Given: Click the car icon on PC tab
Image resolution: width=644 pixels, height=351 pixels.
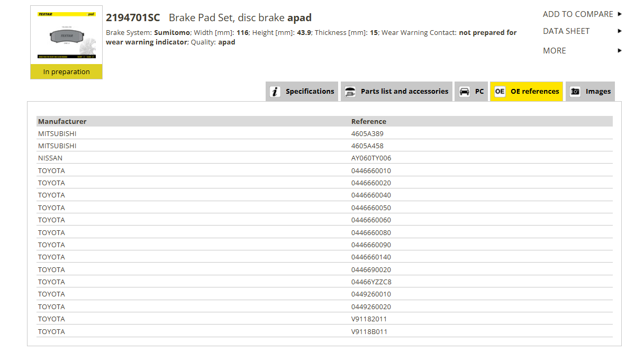Looking at the screenshot, I should (x=464, y=92).
